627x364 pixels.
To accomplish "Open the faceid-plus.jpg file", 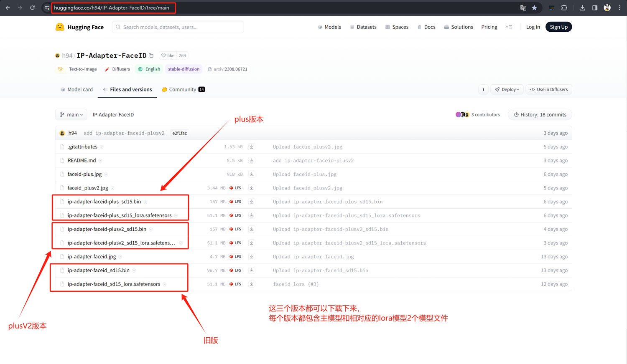I will (x=85, y=174).
